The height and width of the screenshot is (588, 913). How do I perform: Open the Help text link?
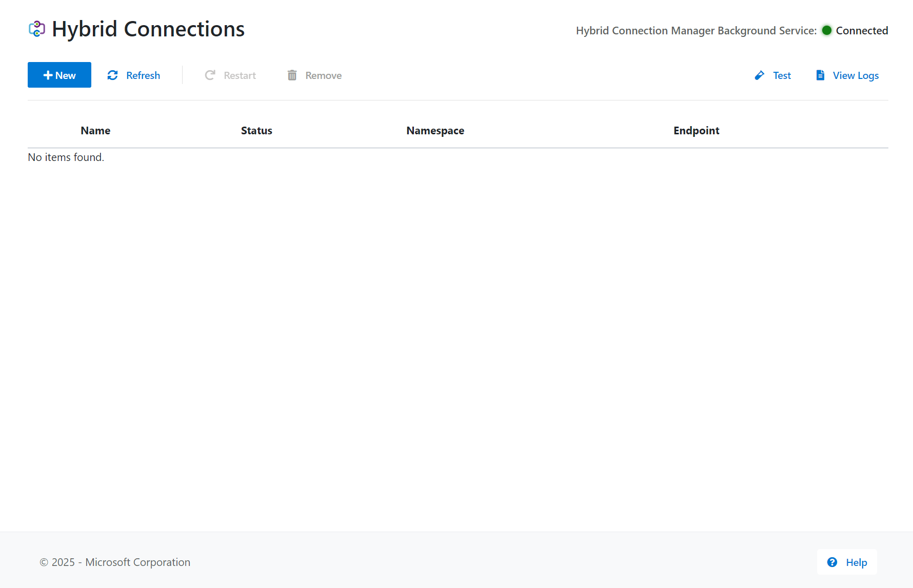[856, 562]
